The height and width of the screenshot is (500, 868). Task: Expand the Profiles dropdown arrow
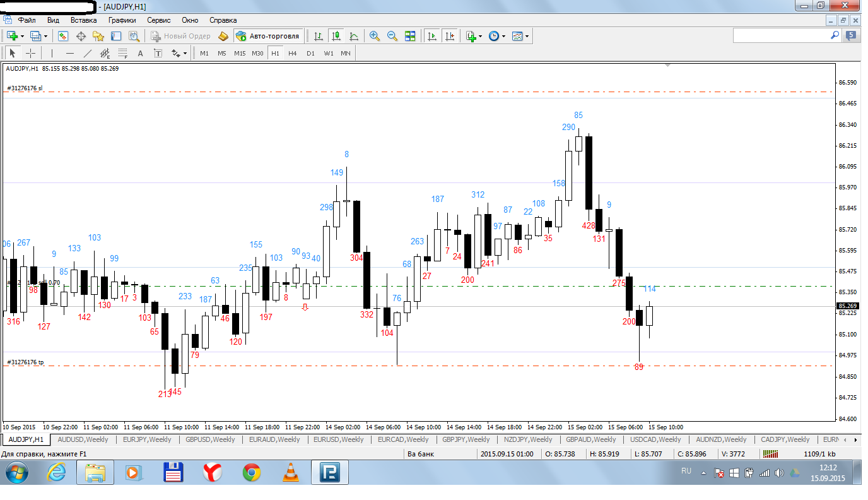pyautogui.click(x=45, y=37)
